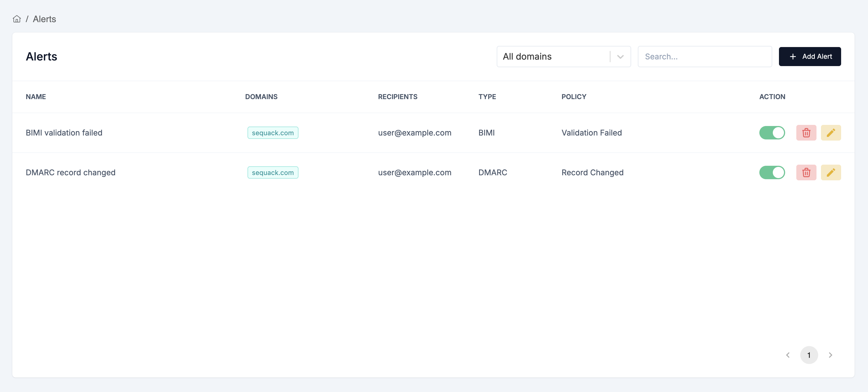Delete the BIMI validation failed alert
Image resolution: width=868 pixels, height=392 pixels.
click(x=806, y=133)
